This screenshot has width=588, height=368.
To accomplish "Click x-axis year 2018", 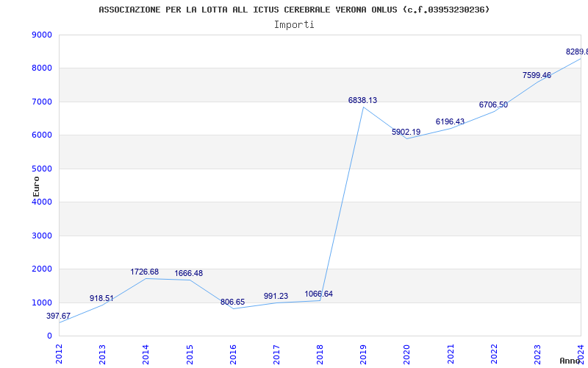I will click(320, 354).
